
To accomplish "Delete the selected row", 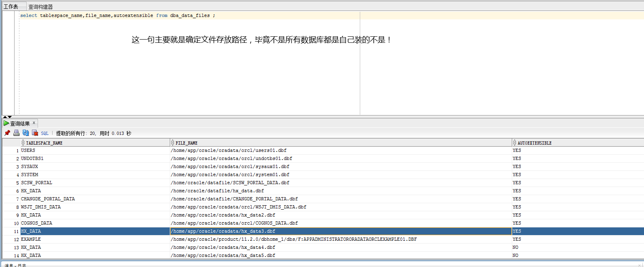I will pyautogui.click(x=35, y=133).
